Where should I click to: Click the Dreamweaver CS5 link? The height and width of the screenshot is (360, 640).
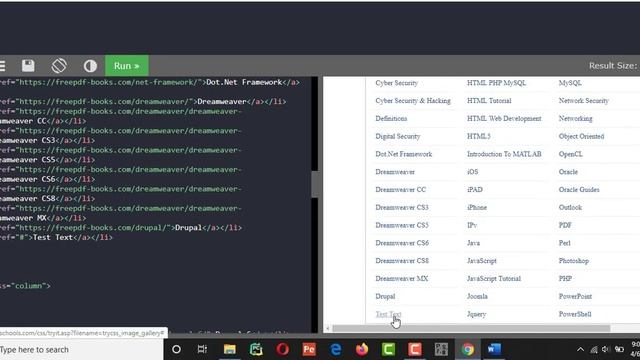click(x=402, y=225)
